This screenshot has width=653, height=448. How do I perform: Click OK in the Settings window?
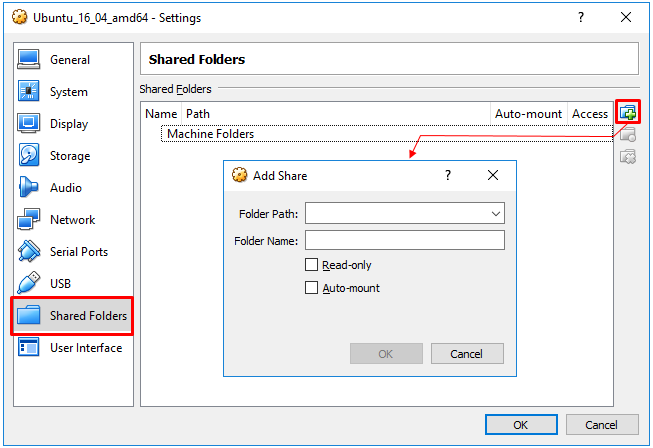click(x=521, y=425)
